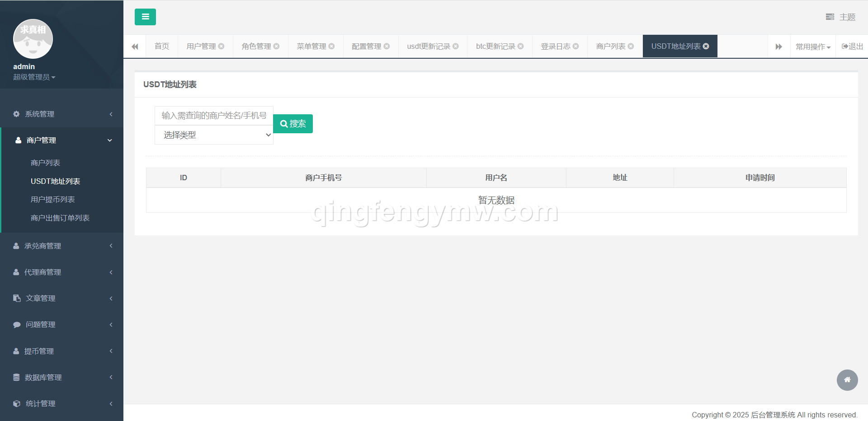Viewport: 868px width, 421px height.
Task: Close the active USDT地址列表 tab
Action: point(706,46)
